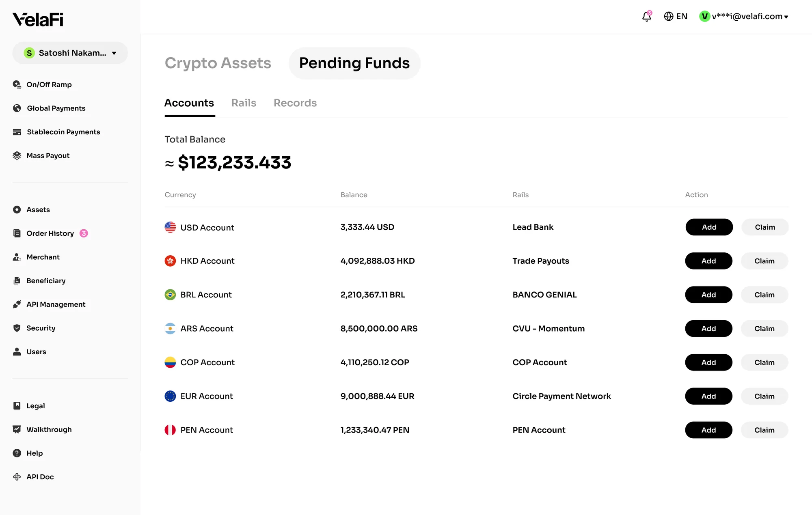This screenshot has width=812, height=515.
Task: Claim funds from the EUR Account
Action: tap(764, 396)
